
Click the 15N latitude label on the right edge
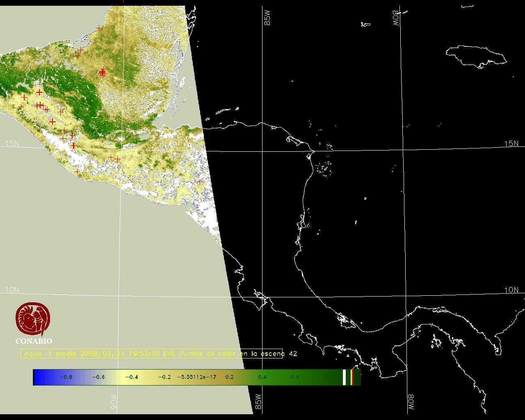pyautogui.click(x=511, y=144)
